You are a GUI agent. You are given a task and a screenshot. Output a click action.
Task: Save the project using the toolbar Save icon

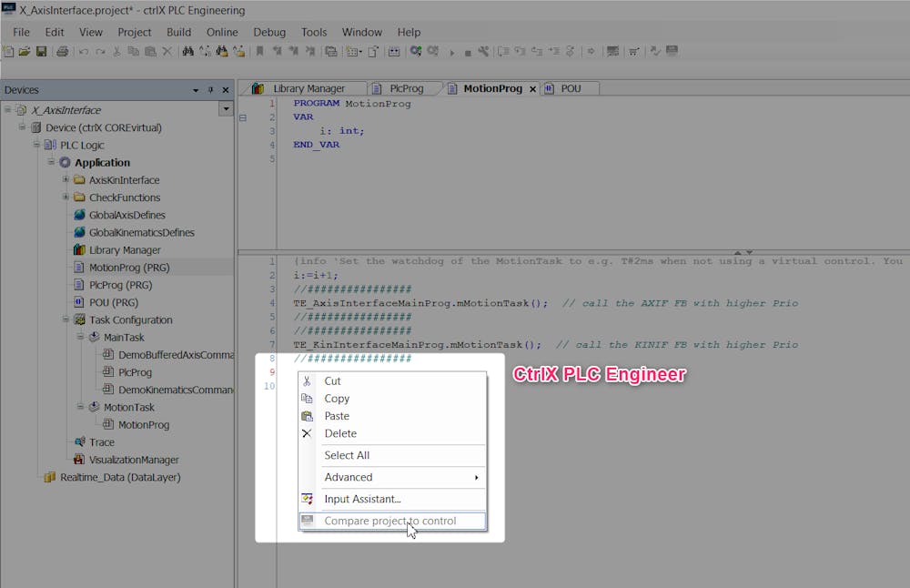41,52
